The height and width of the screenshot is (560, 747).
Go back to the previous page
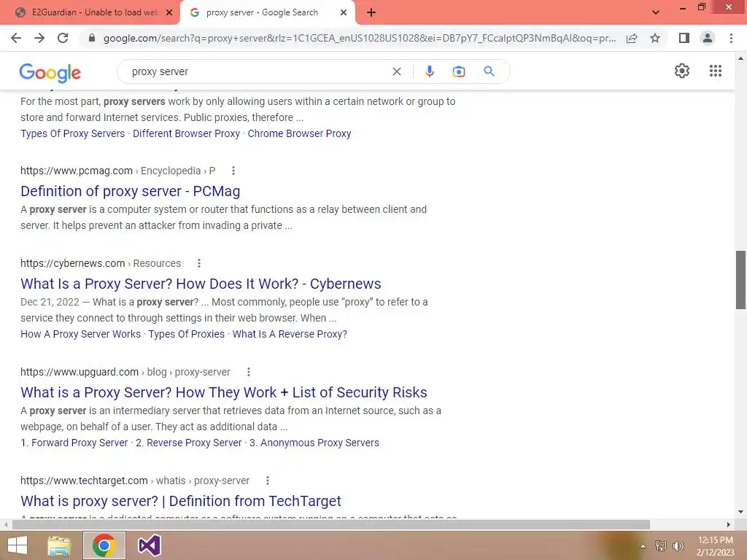coord(16,38)
